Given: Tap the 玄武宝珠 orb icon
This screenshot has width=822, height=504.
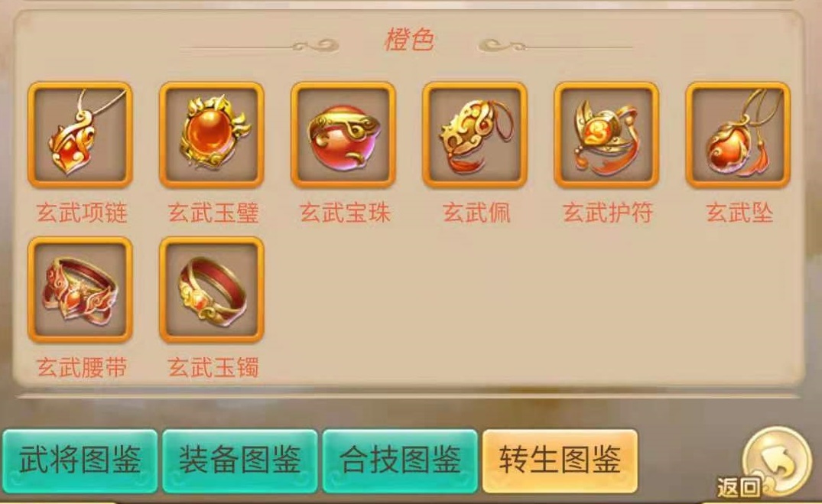Looking at the screenshot, I should [343, 135].
